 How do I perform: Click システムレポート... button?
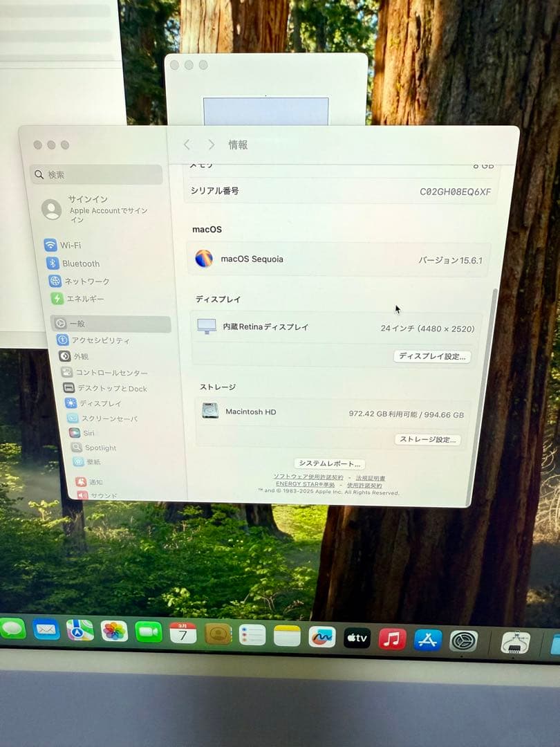click(330, 463)
